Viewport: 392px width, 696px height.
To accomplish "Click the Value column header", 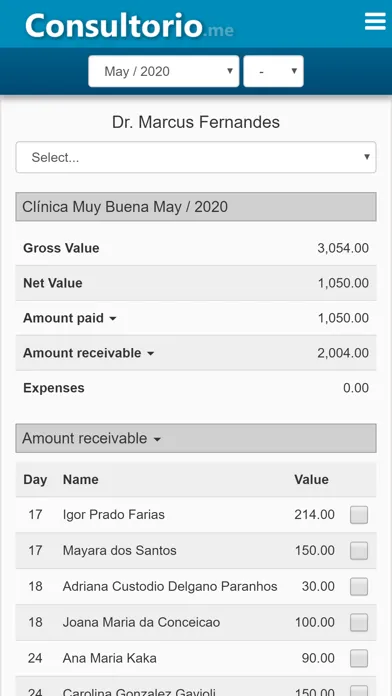I will [x=311, y=479].
